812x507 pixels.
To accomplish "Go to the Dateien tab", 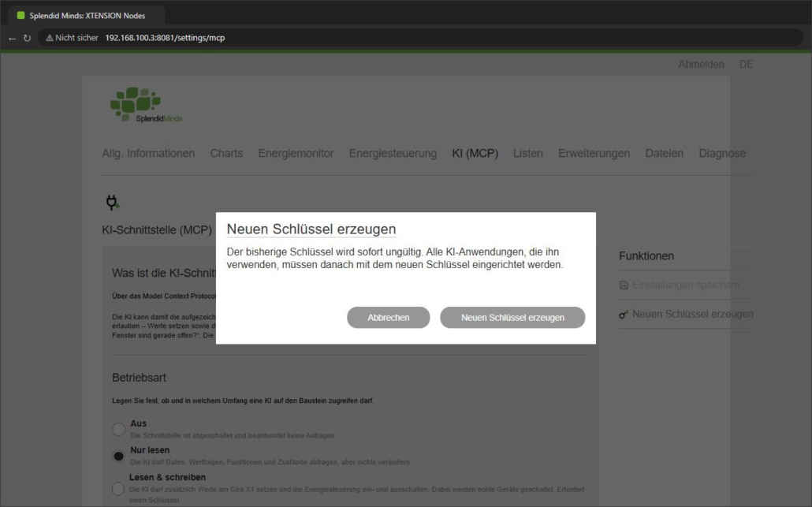I will pyautogui.click(x=664, y=153).
